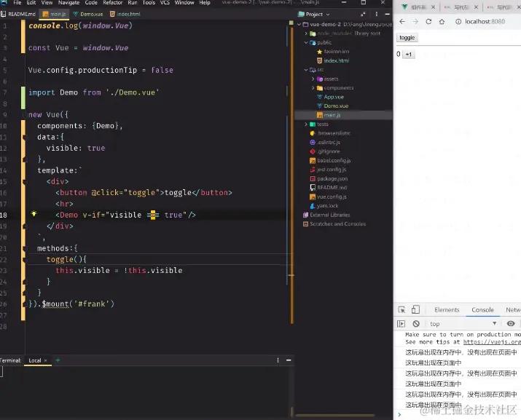Show the console sidebar
The width and height of the screenshot is (521, 420).
(x=401, y=324)
